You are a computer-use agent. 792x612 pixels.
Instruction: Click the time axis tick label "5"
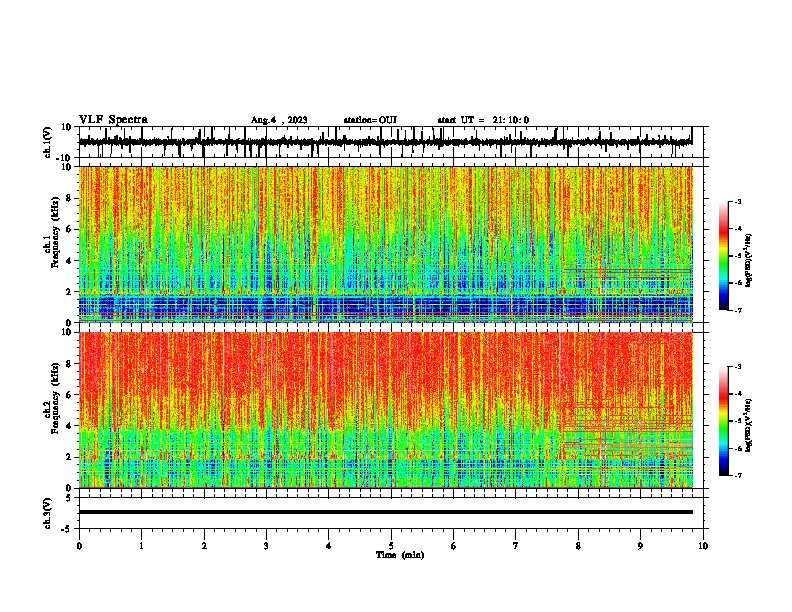click(x=391, y=546)
